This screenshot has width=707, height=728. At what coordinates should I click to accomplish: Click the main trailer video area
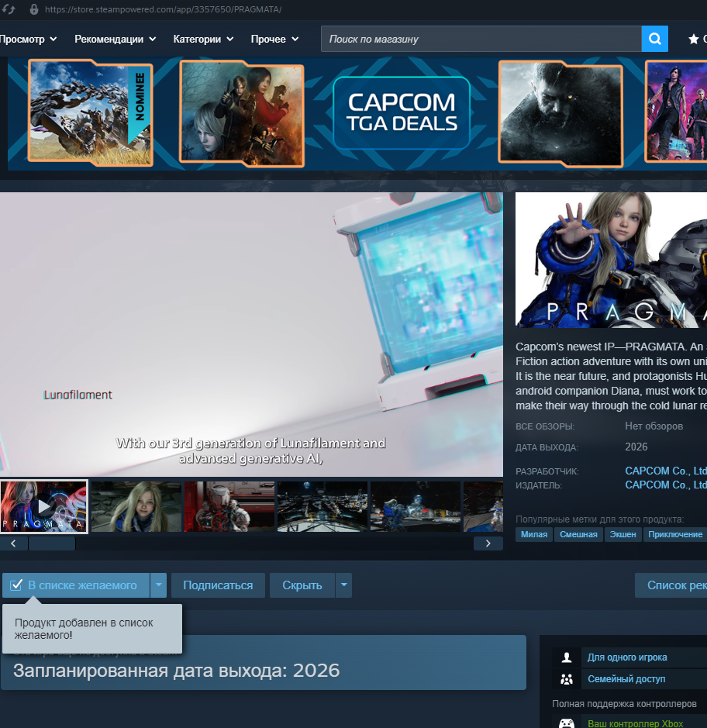tap(251, 334)
